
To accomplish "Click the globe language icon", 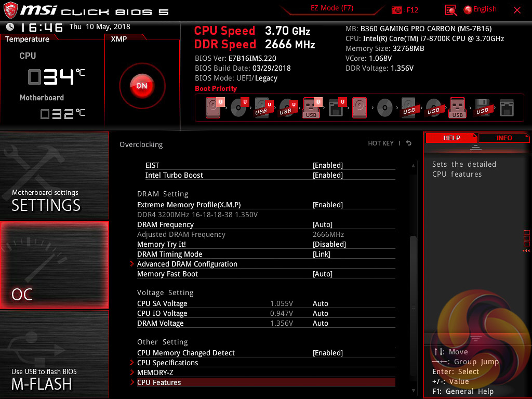I will tap(468, 10).
